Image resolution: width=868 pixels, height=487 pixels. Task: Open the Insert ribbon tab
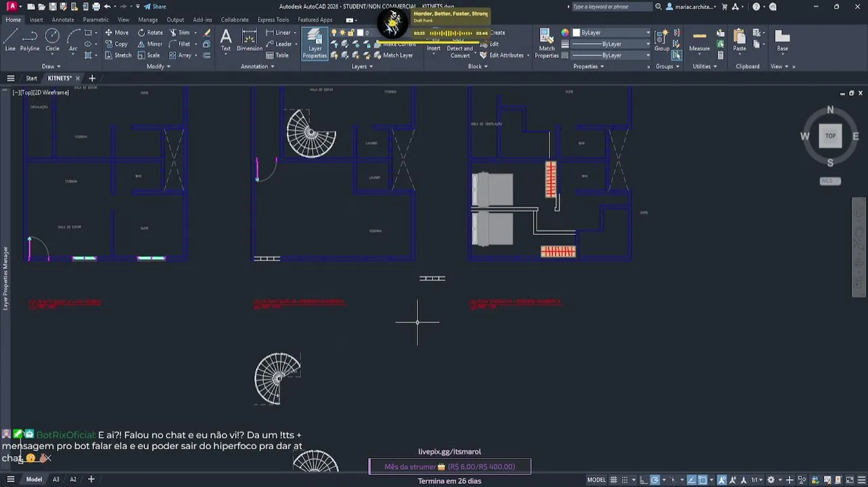point(36,20)
